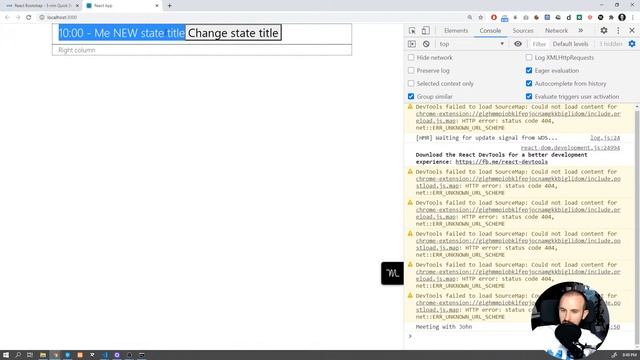Open the Default levels dropdown
This screenshot has height=360, width=640.
pyautogui.click(x=571, y=44)
